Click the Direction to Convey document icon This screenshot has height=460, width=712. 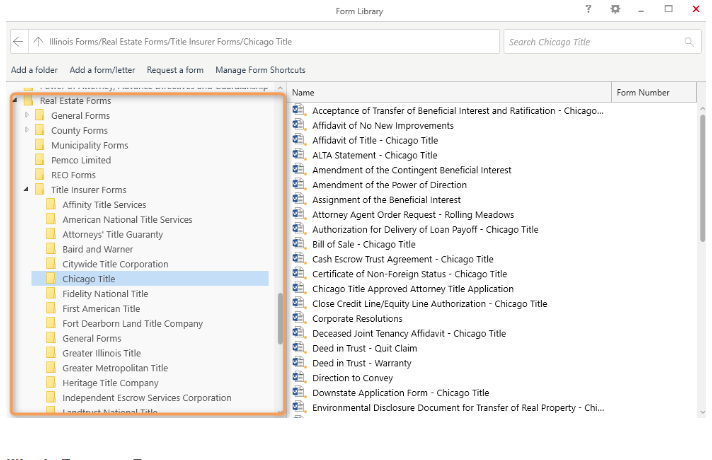coord(298,377)
